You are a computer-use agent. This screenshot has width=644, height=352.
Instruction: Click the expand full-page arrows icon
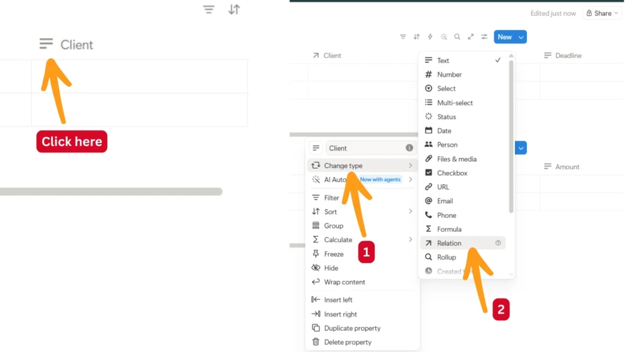470,37
